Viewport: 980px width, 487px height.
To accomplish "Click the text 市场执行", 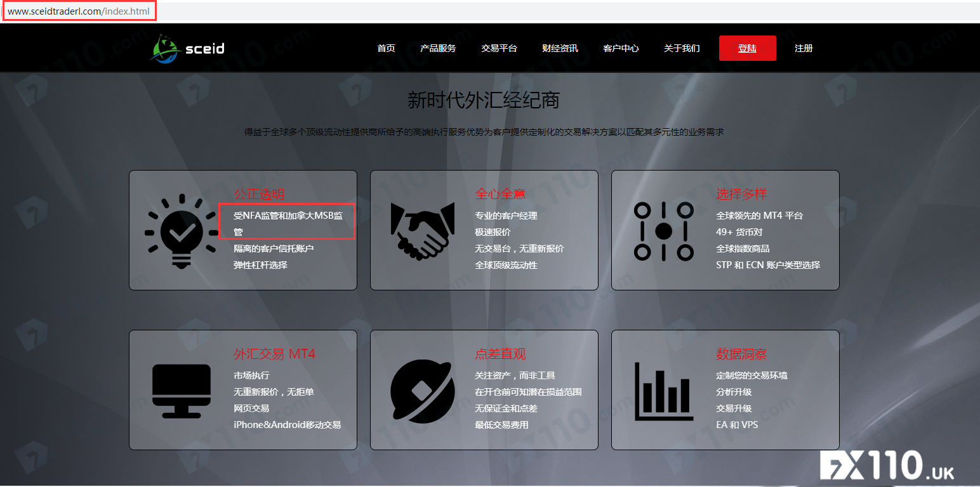I will [251, 375].
